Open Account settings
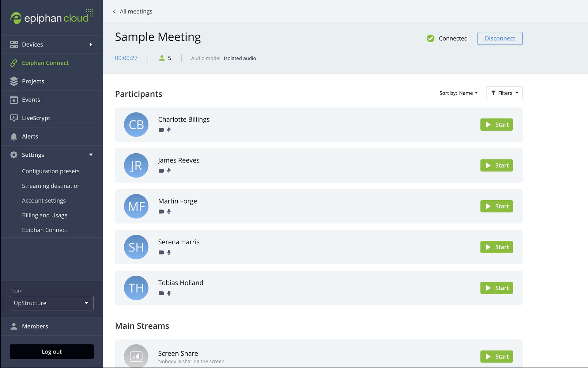Screen dimensions: 588x368 44,201
